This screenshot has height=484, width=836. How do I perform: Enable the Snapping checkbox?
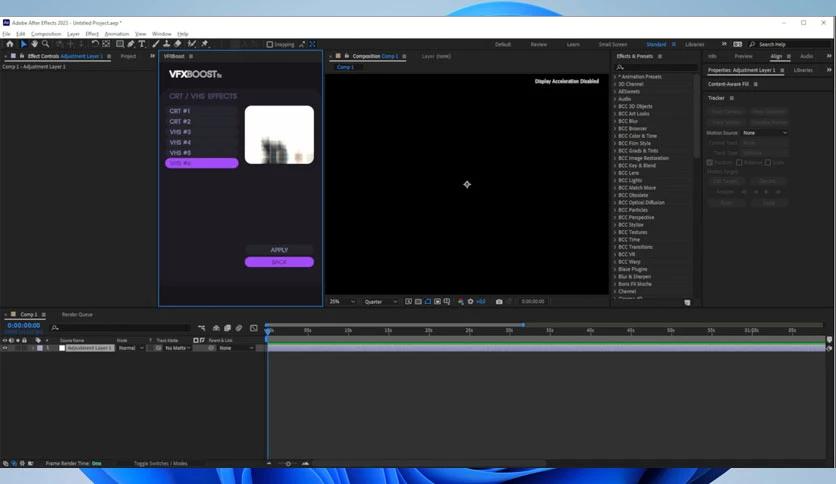tap(270, 44)
